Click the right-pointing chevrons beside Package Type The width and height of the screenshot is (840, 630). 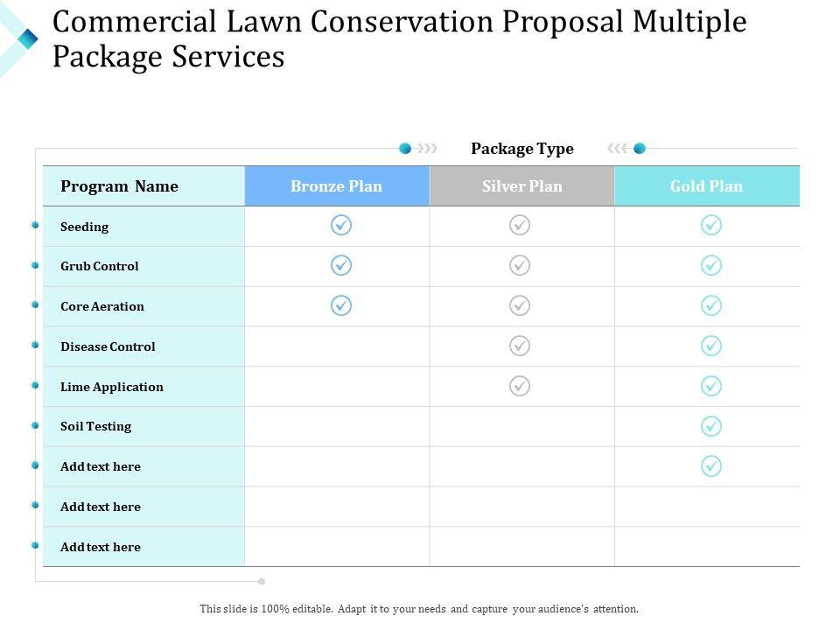point(427,149)
